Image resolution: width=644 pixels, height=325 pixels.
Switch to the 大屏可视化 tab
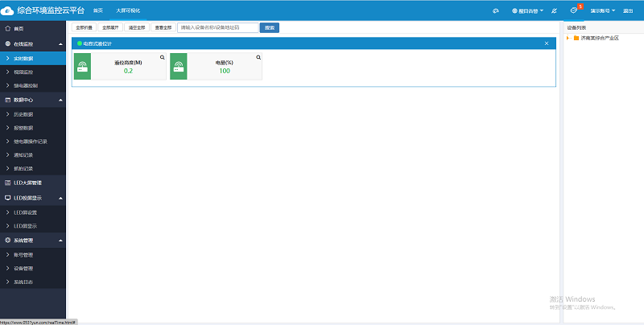click(126, 10)
